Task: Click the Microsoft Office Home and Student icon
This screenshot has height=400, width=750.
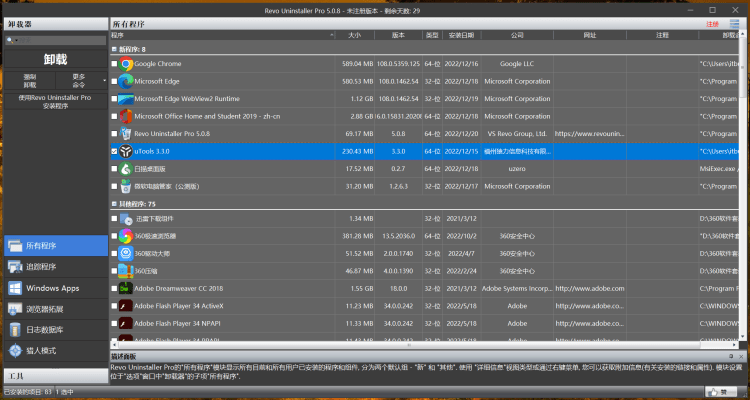Action: coord(126,116)
